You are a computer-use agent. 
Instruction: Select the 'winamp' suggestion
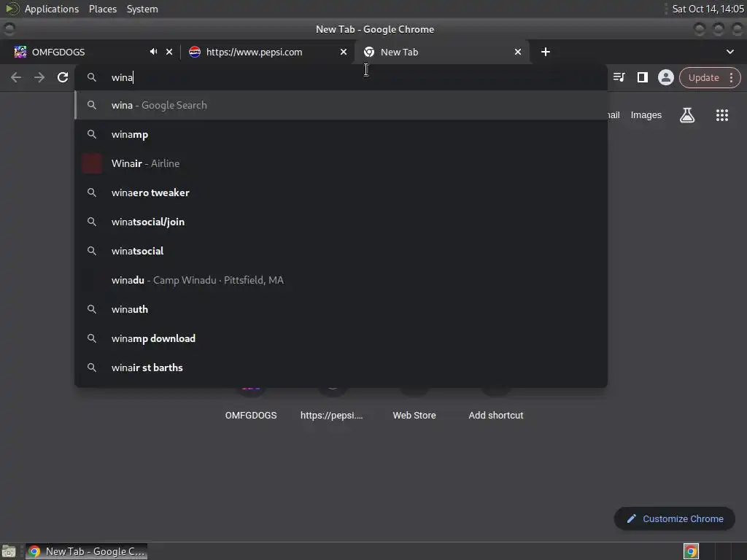point(341,134)
